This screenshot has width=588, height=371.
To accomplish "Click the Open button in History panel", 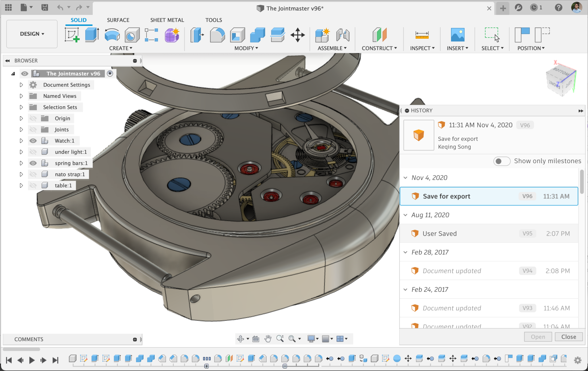I will click(538, 337).
